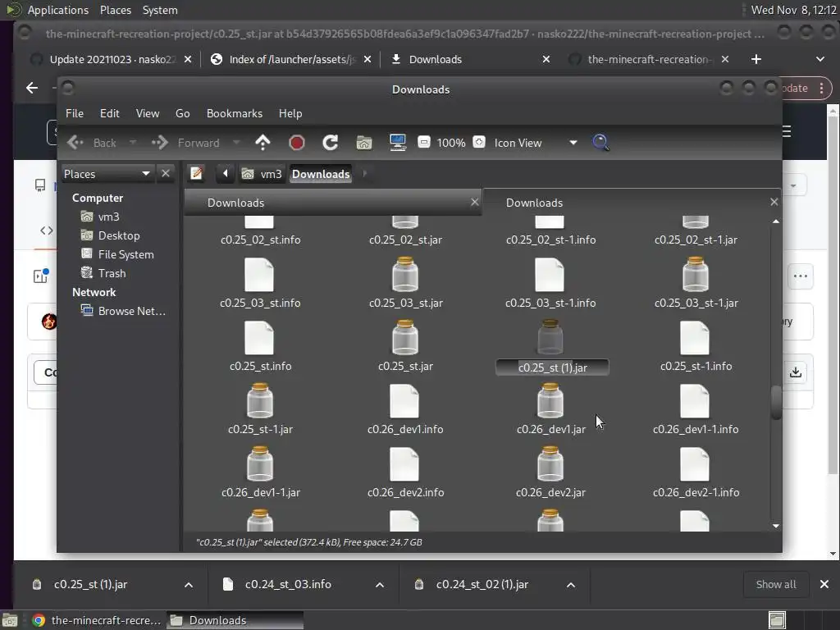Select c0.26_dev1.jar jar icon

pyautogui.click(x=550, y=400)
